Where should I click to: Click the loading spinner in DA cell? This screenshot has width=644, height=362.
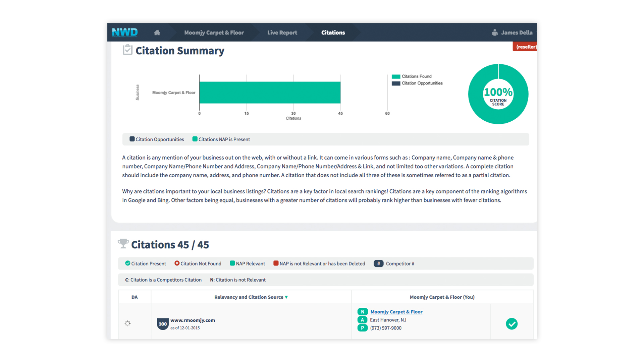[127, 323]
